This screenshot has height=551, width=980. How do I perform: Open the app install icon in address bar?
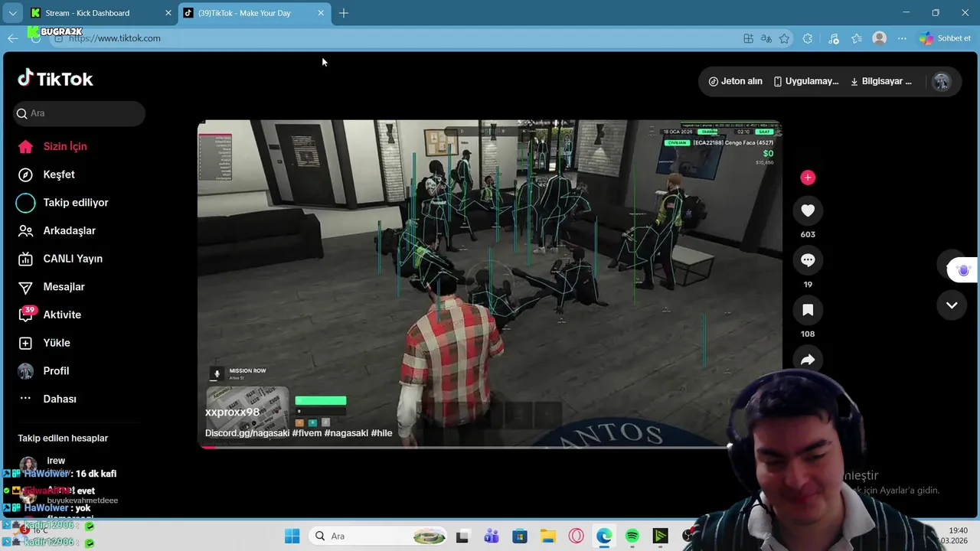(748, 38)
